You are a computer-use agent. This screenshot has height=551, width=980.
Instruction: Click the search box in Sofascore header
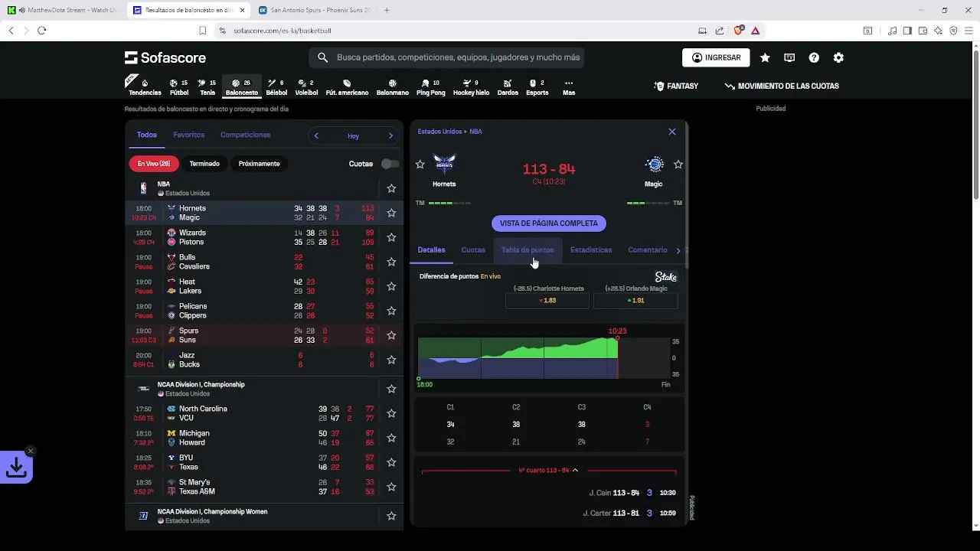pos(447,57)
